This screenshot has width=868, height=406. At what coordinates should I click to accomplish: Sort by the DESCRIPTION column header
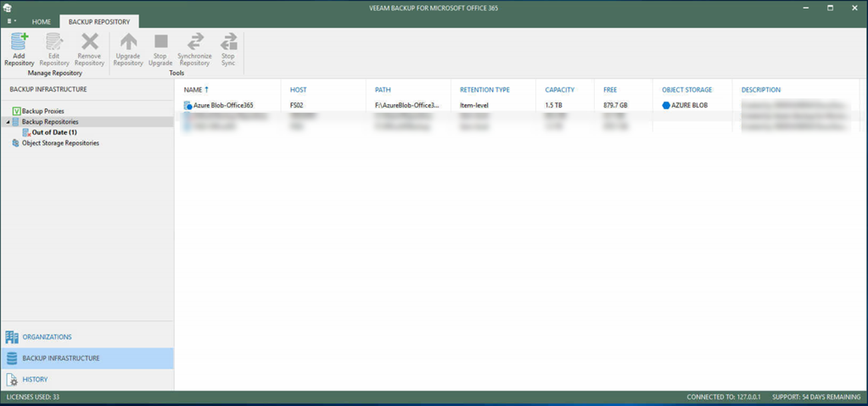[761, 90]
